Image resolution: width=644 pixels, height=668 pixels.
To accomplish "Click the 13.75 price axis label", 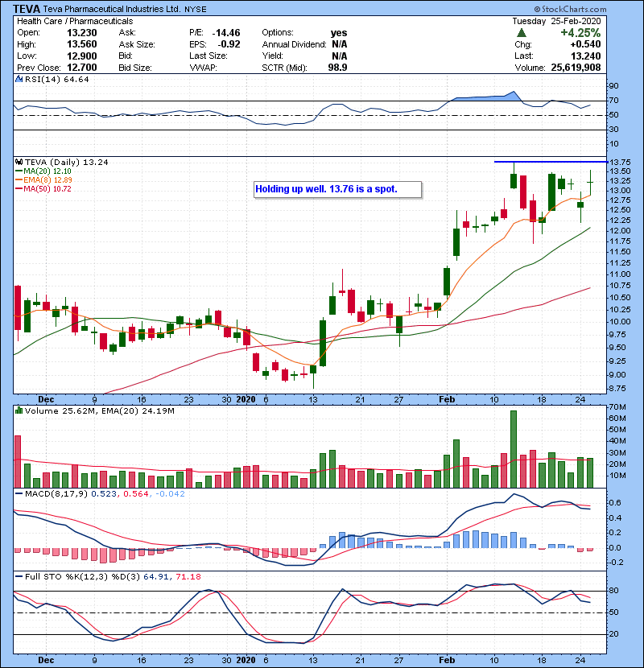I will click(x=620, y=163).
